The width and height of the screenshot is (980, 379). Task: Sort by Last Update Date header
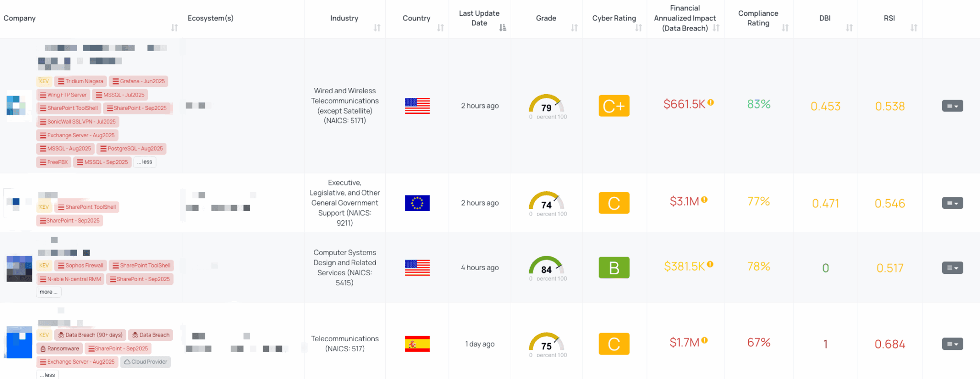click(502, 28)
